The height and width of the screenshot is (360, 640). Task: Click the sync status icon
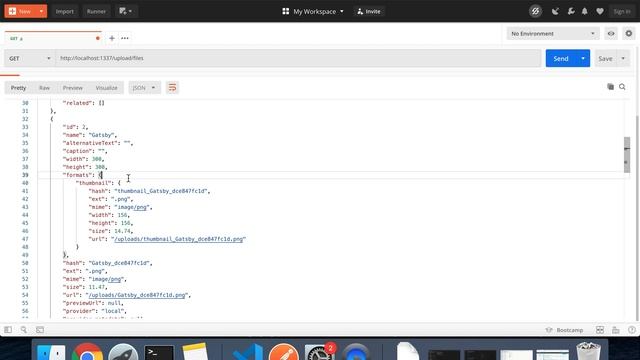[535, 11]
